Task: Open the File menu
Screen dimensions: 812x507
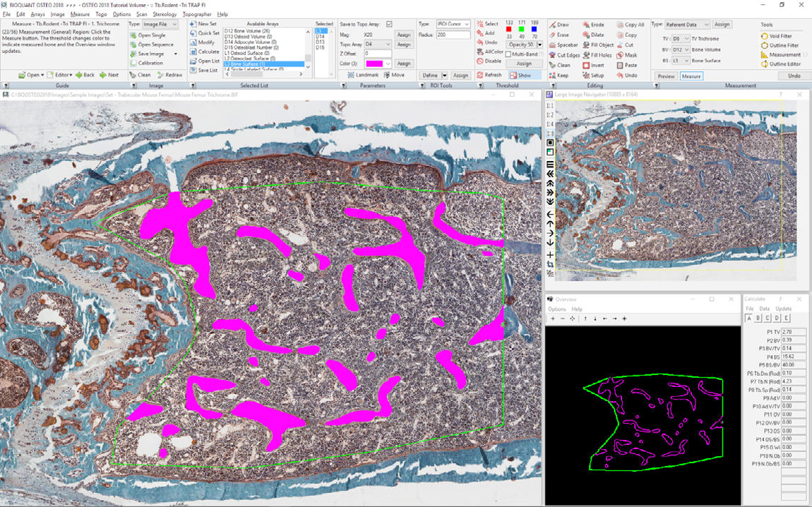Action: 7,15
